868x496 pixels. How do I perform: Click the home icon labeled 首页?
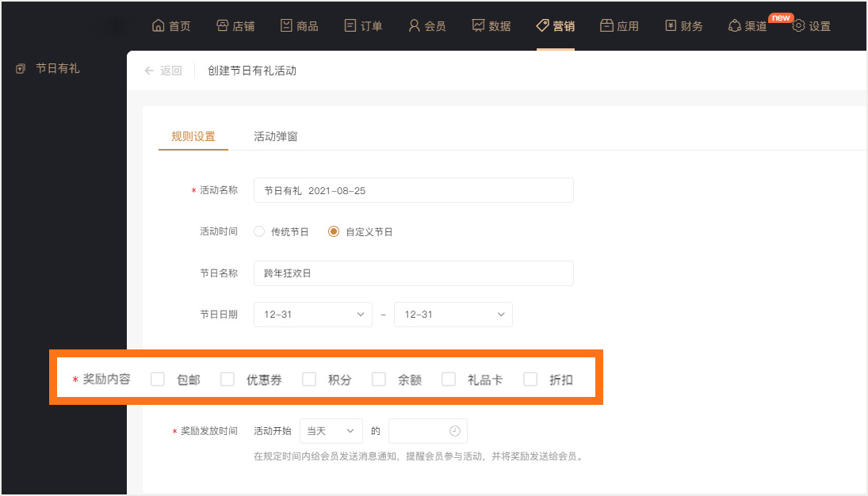point(158,25)
